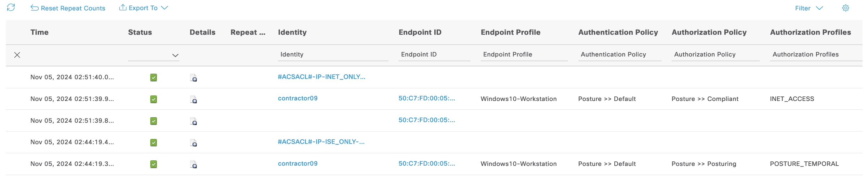Open the table settings gear icon

pyautogui.click(x=846, y=8)
